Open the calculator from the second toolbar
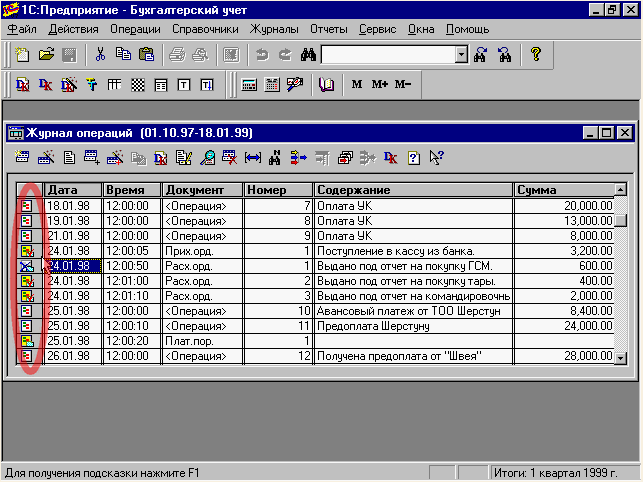This screenshot has height=482, width=643. click(x=249, y=85)
